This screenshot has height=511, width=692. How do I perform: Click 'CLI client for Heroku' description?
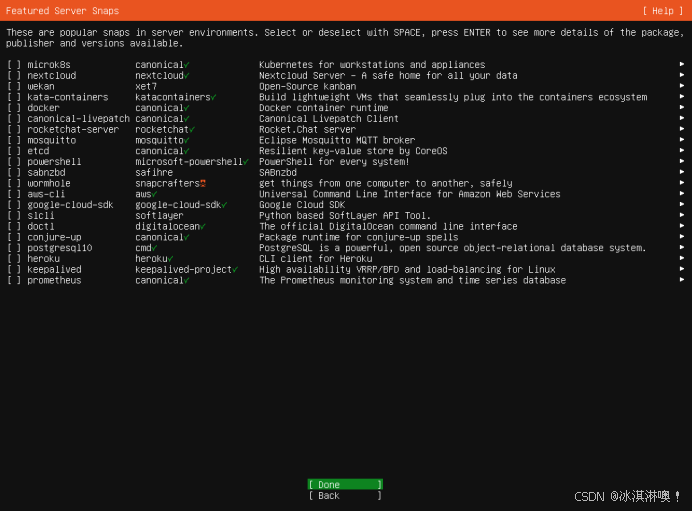point(316,259)
